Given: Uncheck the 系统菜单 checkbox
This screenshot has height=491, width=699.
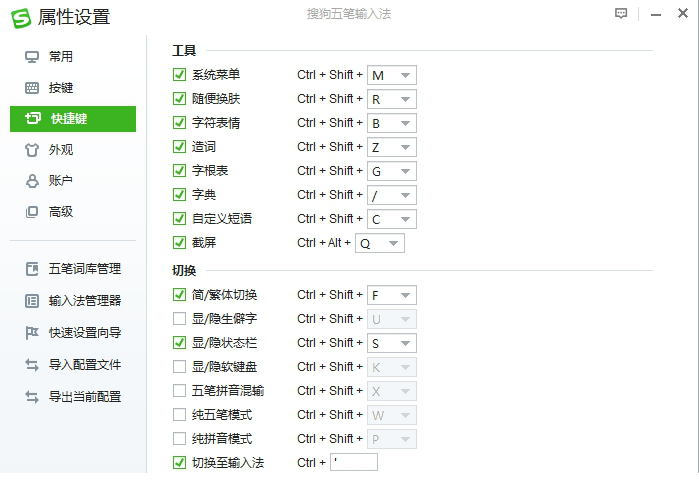Looking at the screenshot, I should [x=179, y=74].
